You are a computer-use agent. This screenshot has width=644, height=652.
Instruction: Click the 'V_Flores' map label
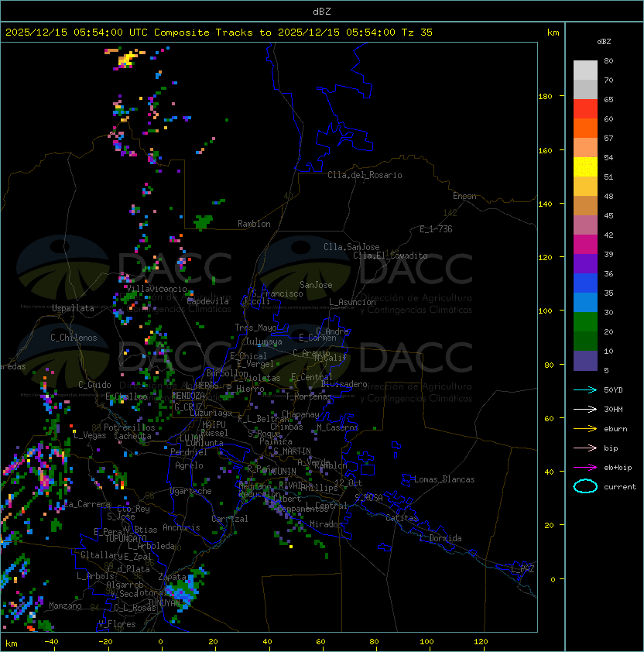pos(117,624)
